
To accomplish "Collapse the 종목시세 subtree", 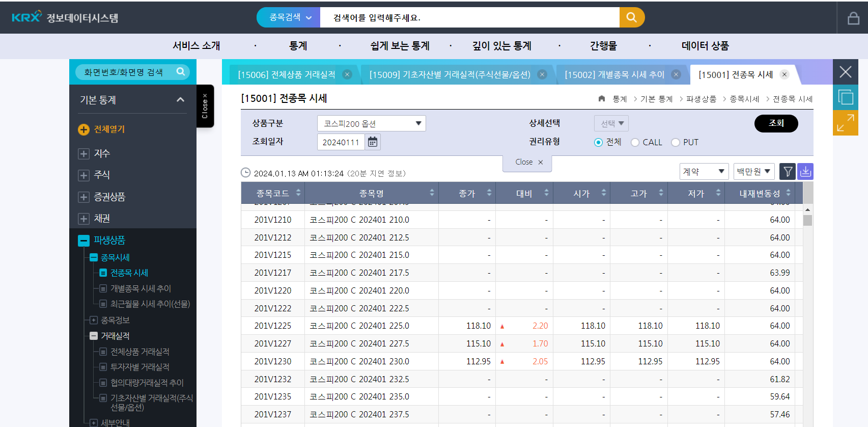I will 94,258.
